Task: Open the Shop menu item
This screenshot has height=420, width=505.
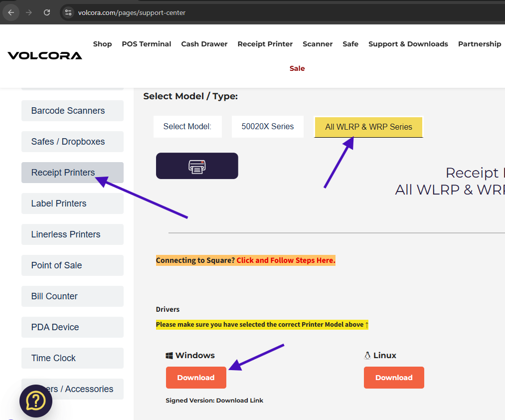Action: pos(102,44)
